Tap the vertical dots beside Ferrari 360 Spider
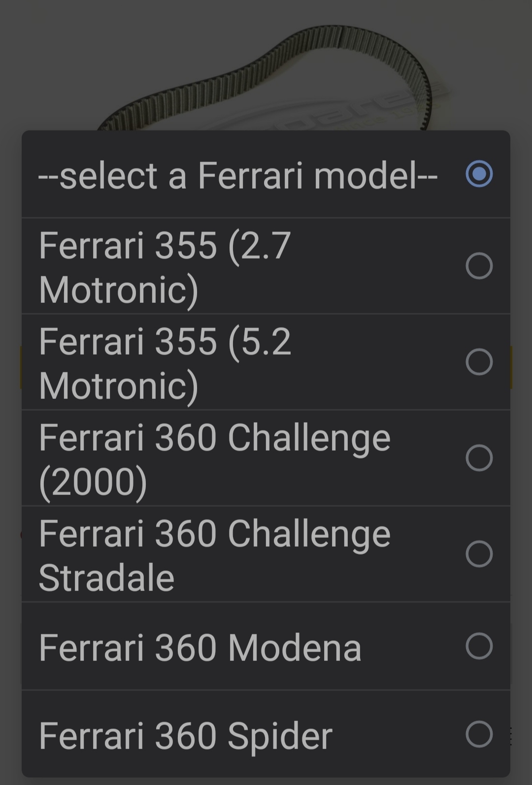Image resolution: width=532 pixels, height=785 pixels. point(511,737)
